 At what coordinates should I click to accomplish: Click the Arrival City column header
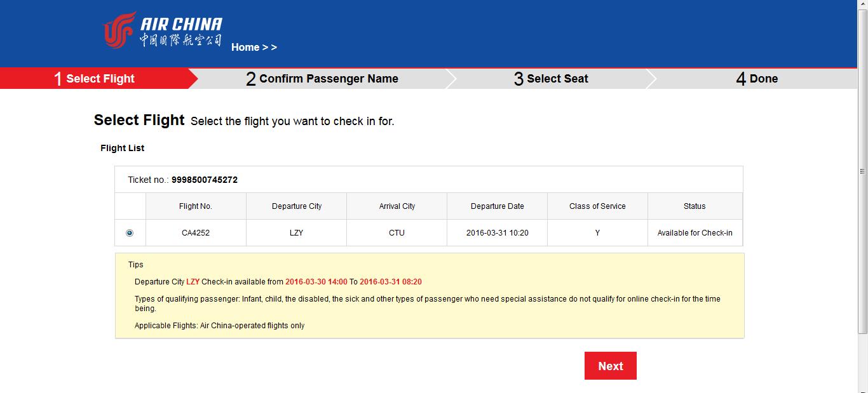pyautogui.click(x=397, y=206)
